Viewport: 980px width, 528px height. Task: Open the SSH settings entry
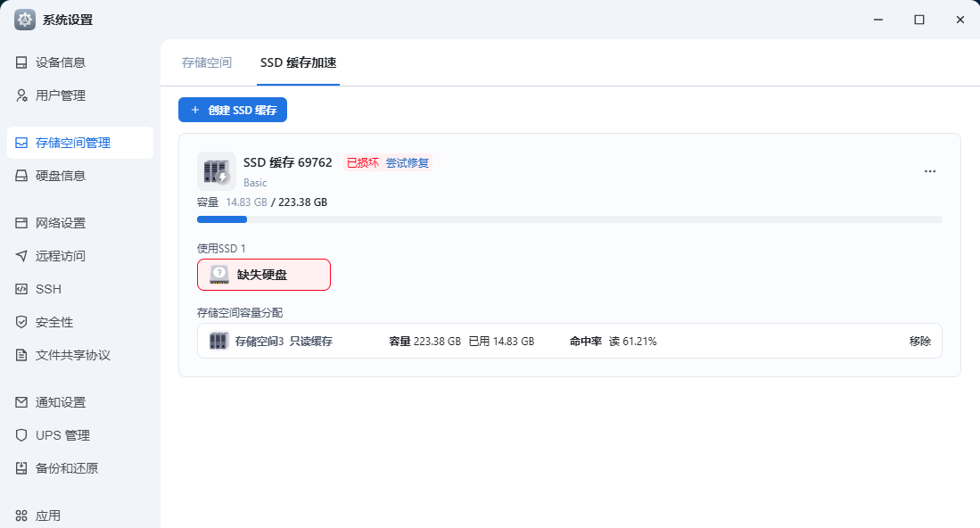80,289
